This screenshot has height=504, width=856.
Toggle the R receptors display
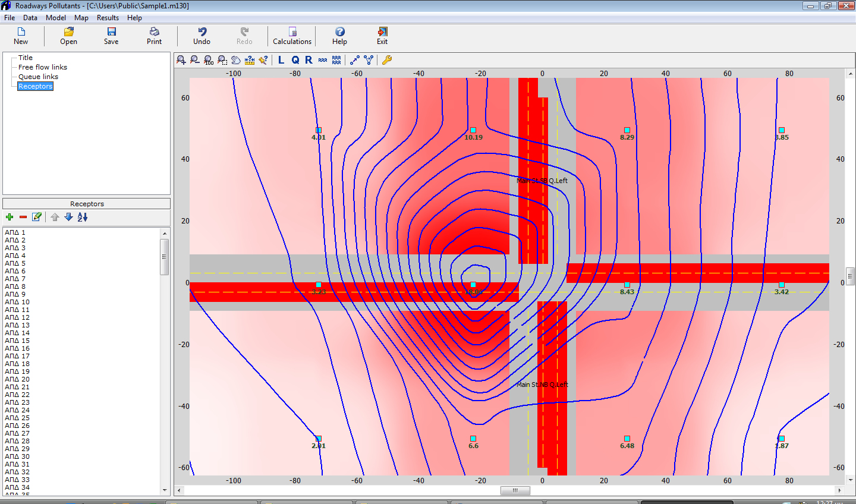309,60
